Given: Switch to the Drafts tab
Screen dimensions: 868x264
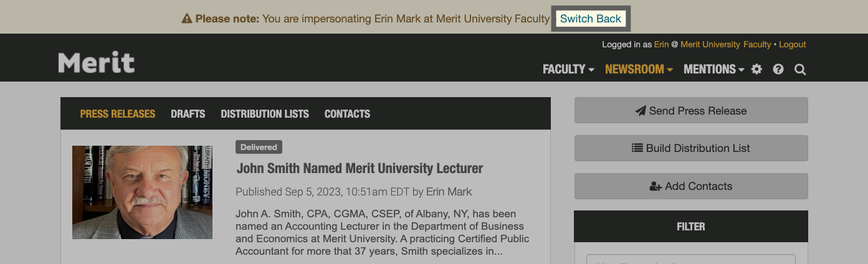Looking at the screenshot, I should 188,114.
